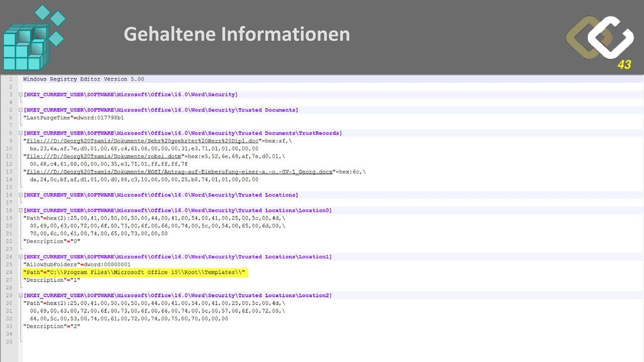The image size is (644, 362).
Task: Click the Location2 registry key header text
Action: pos(177,295)
